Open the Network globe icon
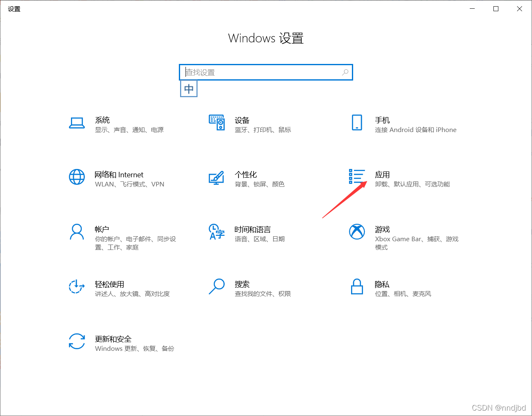 pyautogui.click(x=77, y=177)
